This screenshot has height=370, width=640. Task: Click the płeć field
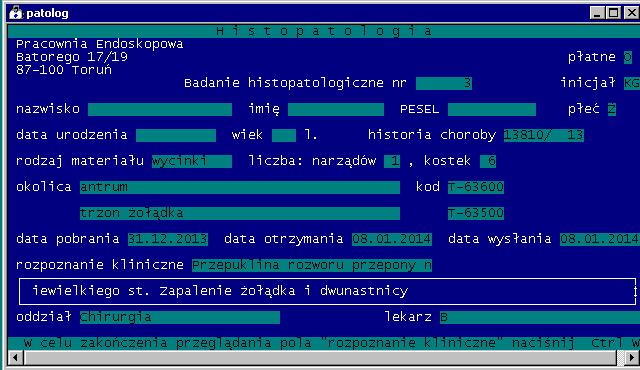click(x=612, y=109)
